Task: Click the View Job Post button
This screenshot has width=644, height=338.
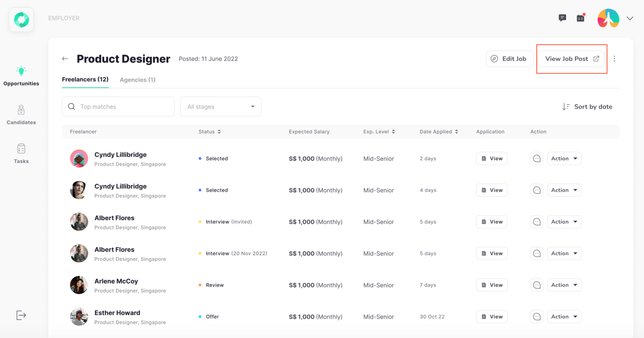Action: point(571,59)
